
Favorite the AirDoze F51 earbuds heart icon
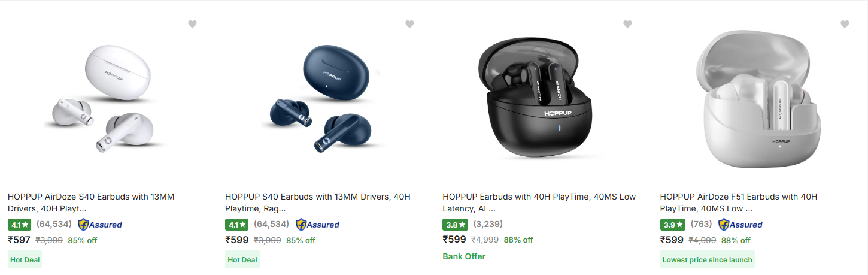click(845, 24)
